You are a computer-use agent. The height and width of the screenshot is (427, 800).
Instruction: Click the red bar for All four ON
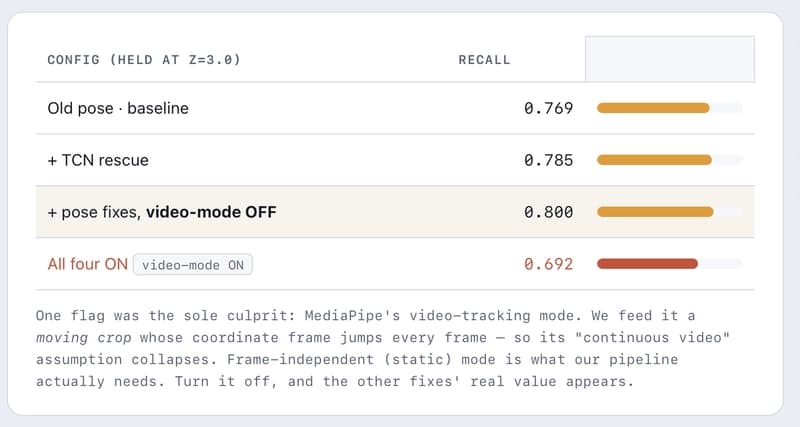647,264
